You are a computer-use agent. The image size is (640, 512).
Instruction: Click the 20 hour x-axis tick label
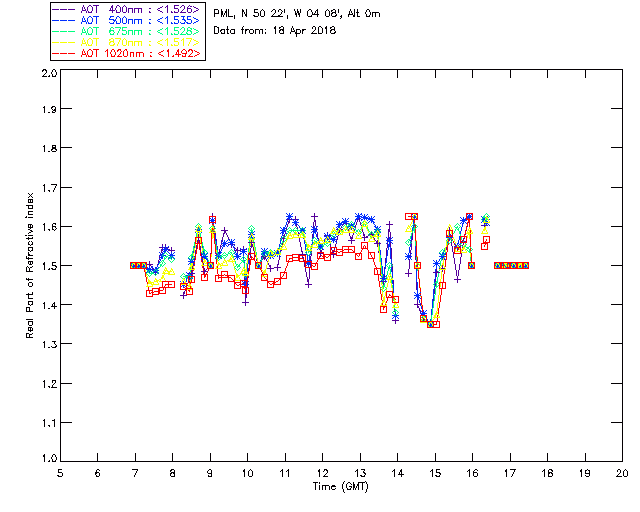[x=622, y=473]
